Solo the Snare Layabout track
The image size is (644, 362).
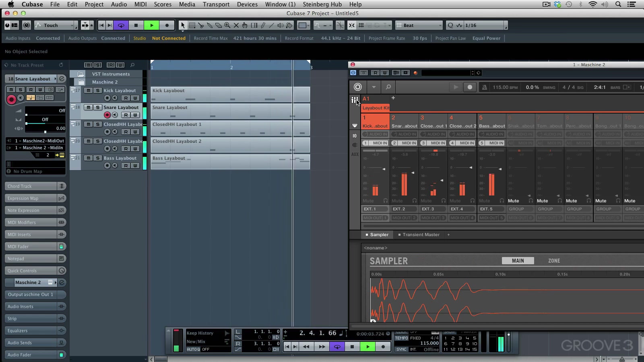[x=97, y=107]
